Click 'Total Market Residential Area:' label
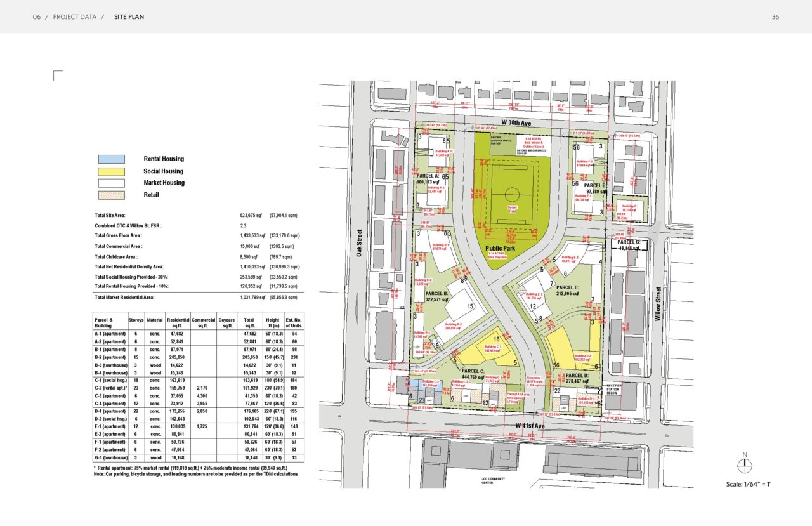Viewport: 812px width, 526px height. (124, 297)
